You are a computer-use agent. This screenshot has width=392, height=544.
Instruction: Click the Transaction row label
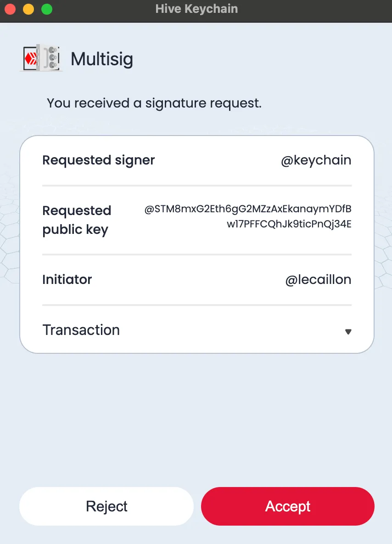pyautogui.click(x=81, y=330)
